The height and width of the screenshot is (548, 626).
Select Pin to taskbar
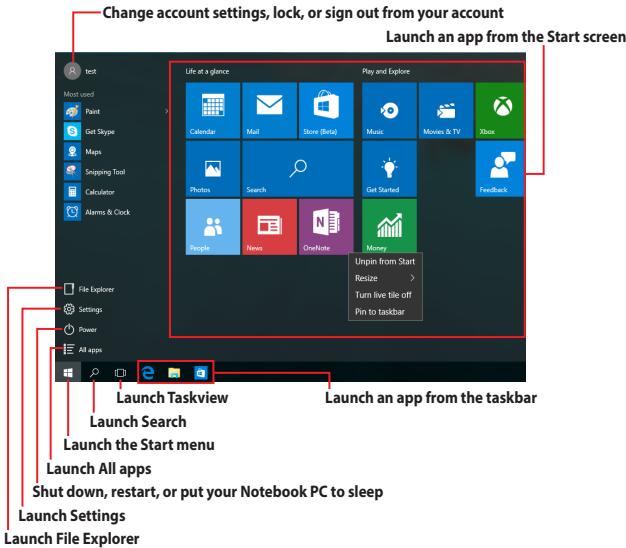(x=385, y=312)
